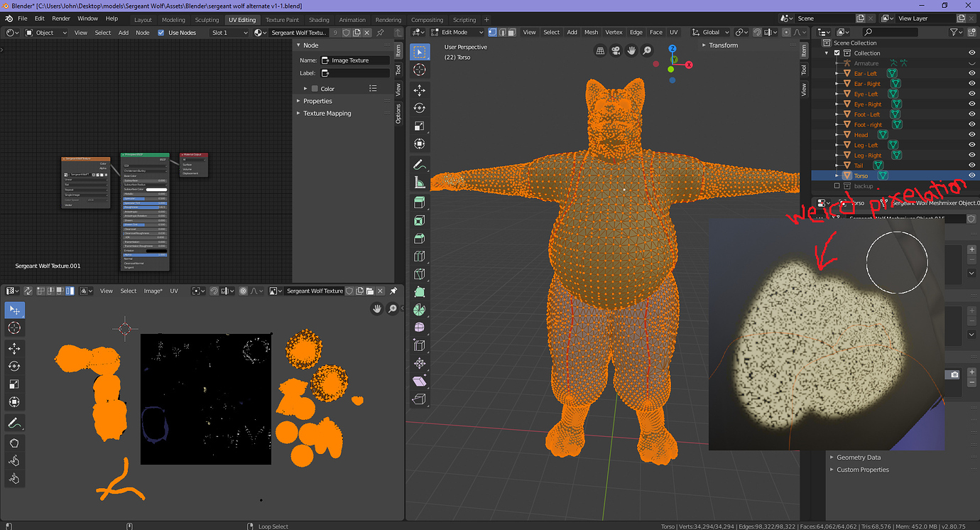Screen dimensions: 980x530
Task: Click the node Name field Image Texture
Action: [354, 60]
